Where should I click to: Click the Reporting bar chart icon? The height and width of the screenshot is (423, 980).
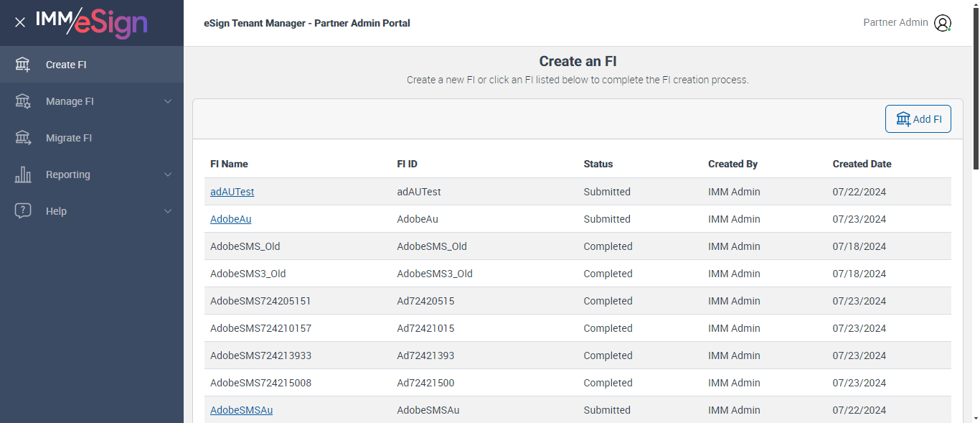click(x=23, y=175)
